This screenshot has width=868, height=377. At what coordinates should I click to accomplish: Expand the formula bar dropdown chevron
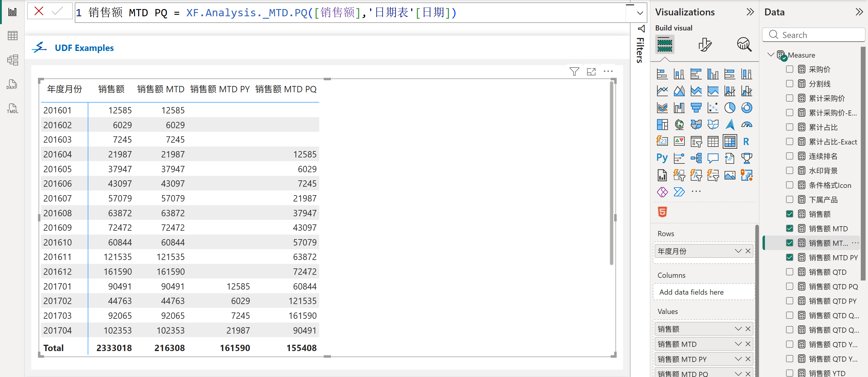click(x=640, y=13)
